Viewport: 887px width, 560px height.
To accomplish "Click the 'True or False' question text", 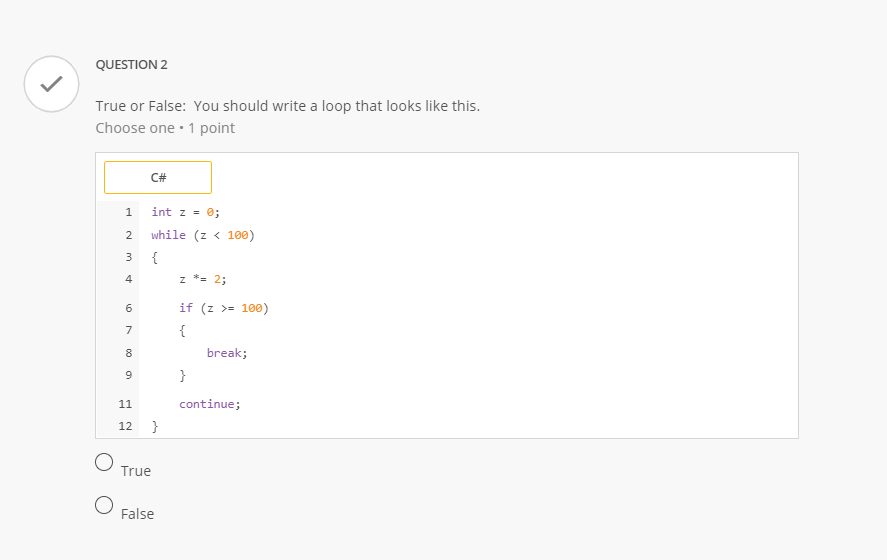I will coord(287,106).
